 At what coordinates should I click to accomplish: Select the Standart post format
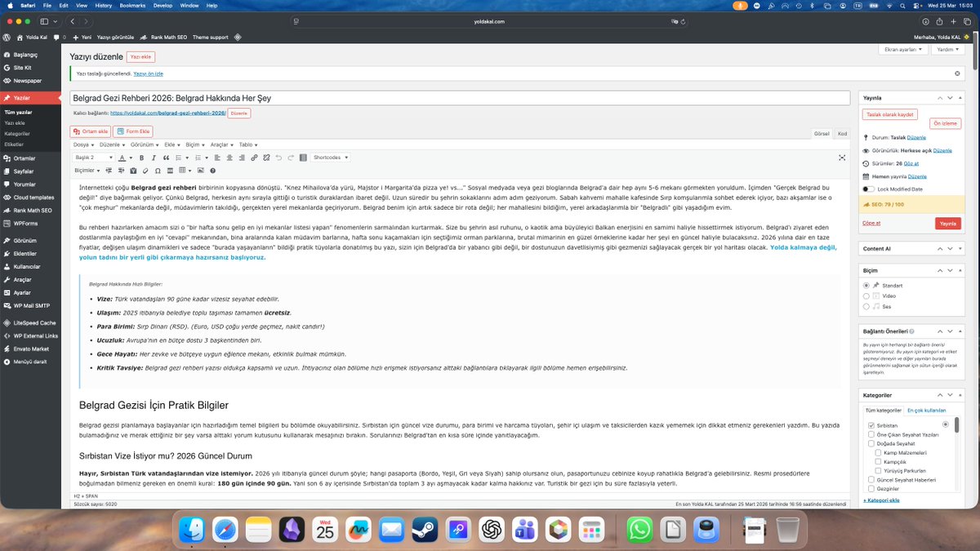(x=866, y=285)
